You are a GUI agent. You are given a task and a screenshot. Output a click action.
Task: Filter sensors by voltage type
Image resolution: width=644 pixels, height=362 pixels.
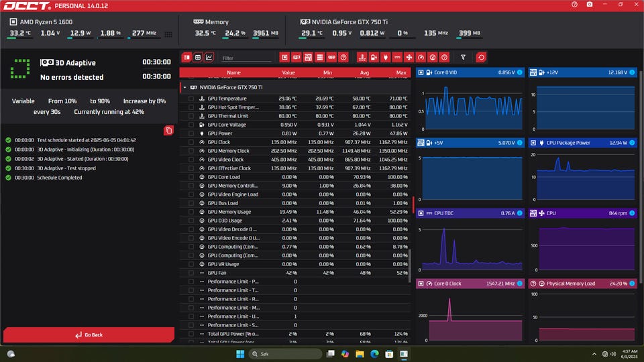(374, 58)
